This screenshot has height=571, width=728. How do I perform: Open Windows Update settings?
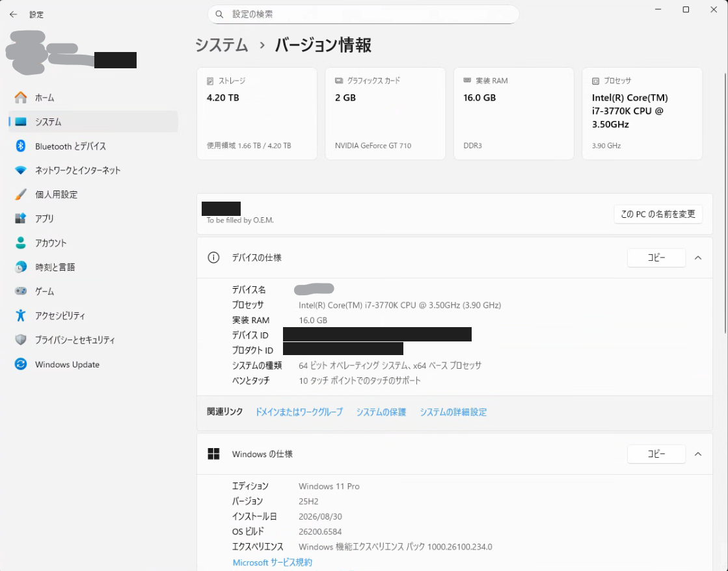[x=93, y=364]
